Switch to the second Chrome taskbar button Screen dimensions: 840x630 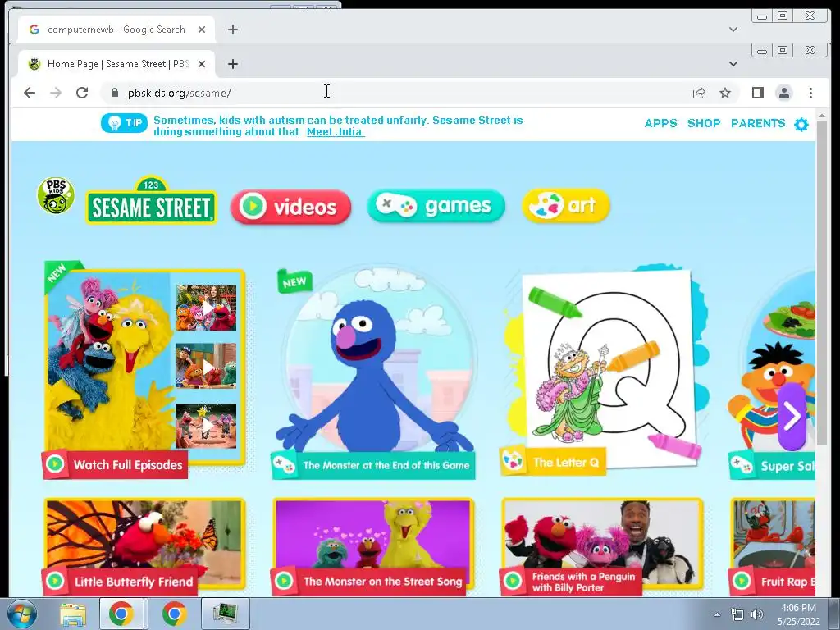(174, 614)
